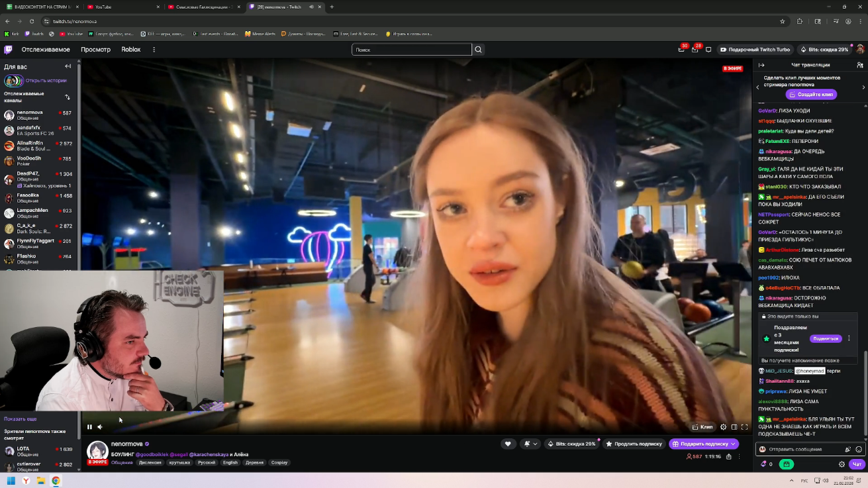
Task: Open more options dots under the video
Action: (740, 456)
